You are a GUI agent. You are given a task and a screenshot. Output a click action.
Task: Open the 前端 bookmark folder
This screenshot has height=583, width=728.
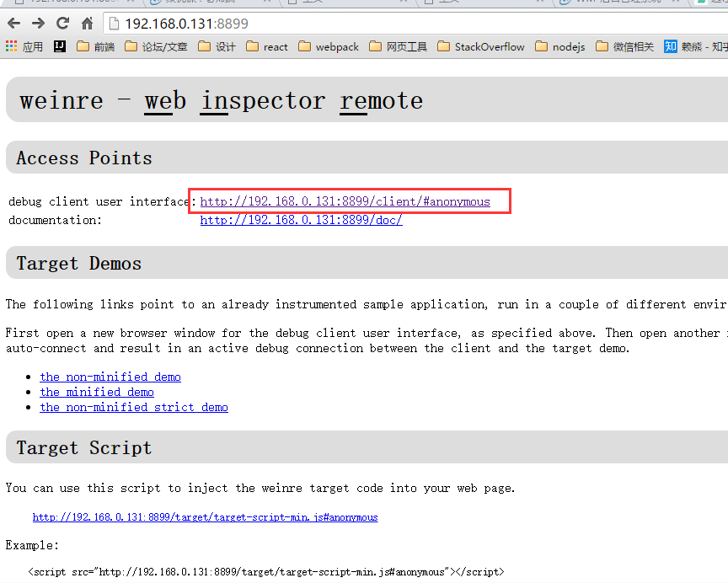pyautogui.click(x=96, y=46)
